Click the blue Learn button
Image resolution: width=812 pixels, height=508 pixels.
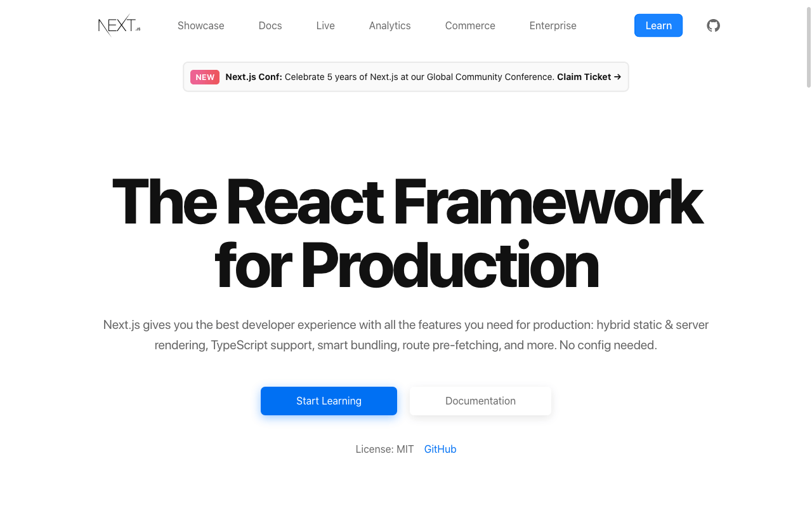point(658,25)
